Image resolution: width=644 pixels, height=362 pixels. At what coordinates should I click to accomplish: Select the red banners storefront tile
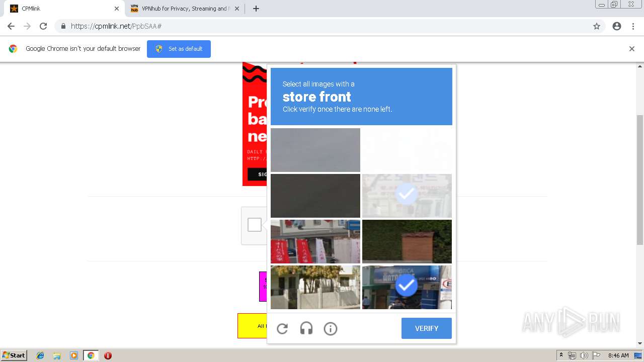(315, 241)
